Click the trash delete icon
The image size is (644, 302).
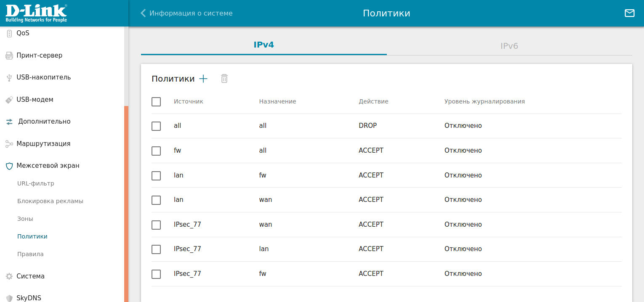pyautogui.click(x=224, y=79)
